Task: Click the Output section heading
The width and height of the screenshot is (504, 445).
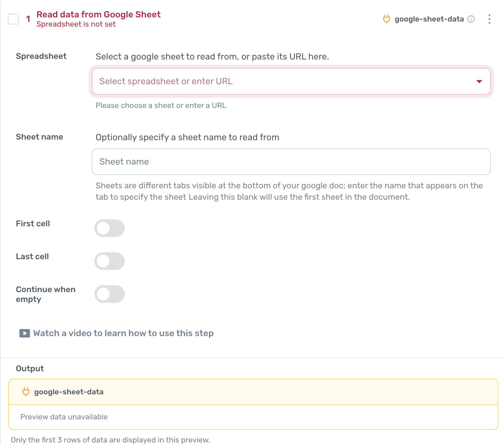Action: click(x=30, y=368)
